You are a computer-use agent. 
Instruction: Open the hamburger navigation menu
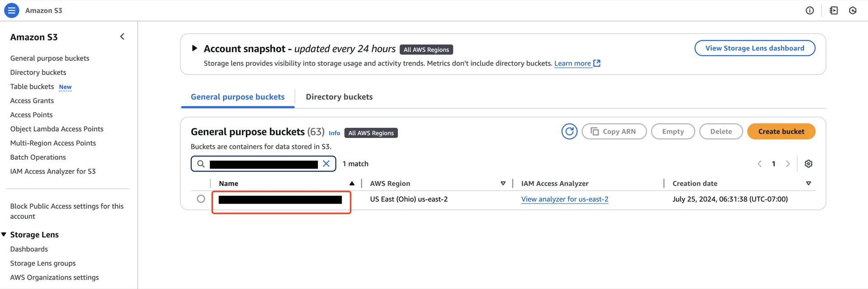tap(12, 10)
